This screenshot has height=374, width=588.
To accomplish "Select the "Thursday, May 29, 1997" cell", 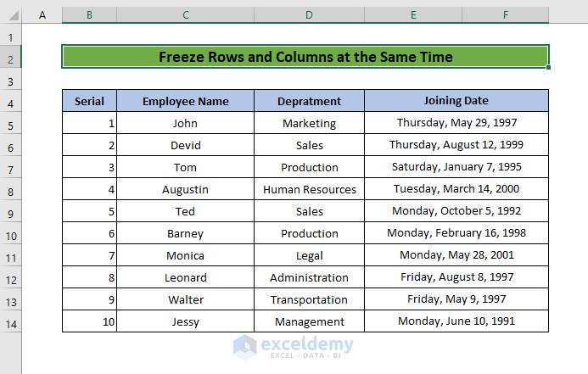I will point(456,123).
